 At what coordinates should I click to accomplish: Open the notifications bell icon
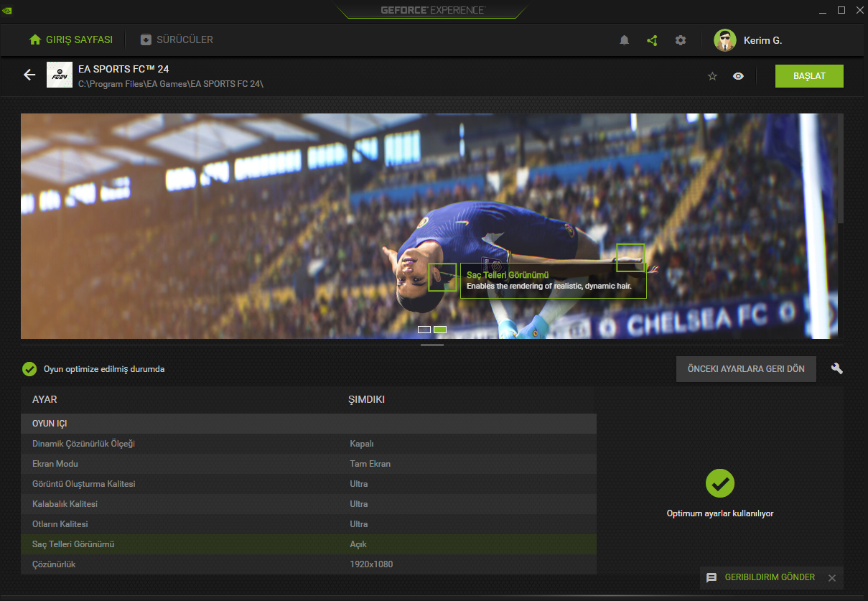pyautogui.click(x=624, y=40)
